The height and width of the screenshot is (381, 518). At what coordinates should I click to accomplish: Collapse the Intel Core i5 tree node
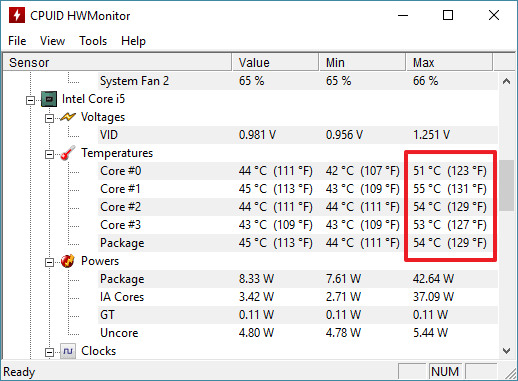[30, 100]
